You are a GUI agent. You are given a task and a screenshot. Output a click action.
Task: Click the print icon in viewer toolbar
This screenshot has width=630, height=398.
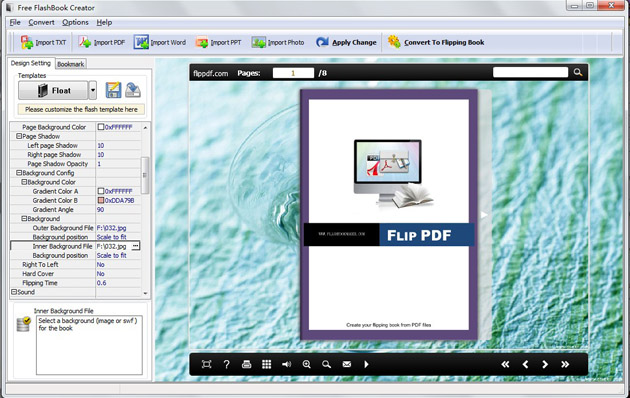click(247, 364)
